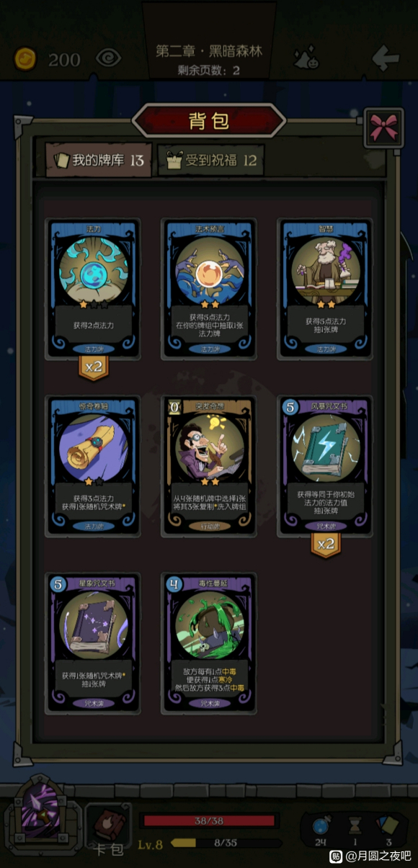Select the 风暴咒文书 lightning book card

click(x=325, y=466)
